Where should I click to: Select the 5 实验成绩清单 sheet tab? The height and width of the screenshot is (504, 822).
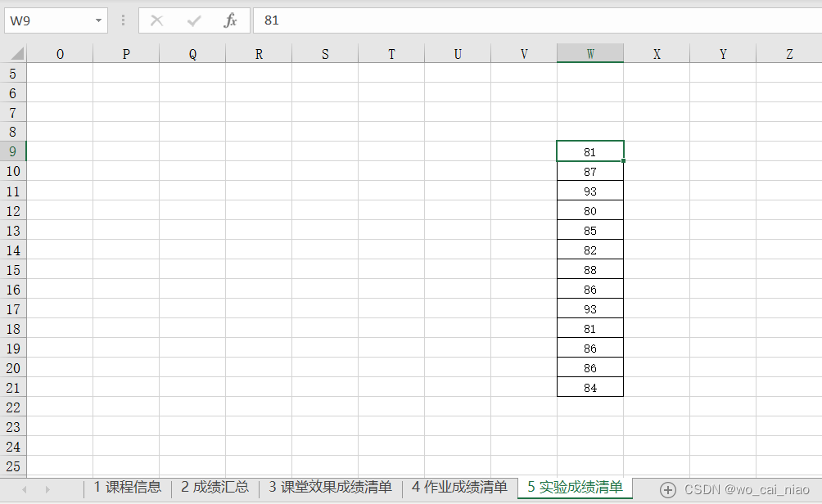coord(575,488)
